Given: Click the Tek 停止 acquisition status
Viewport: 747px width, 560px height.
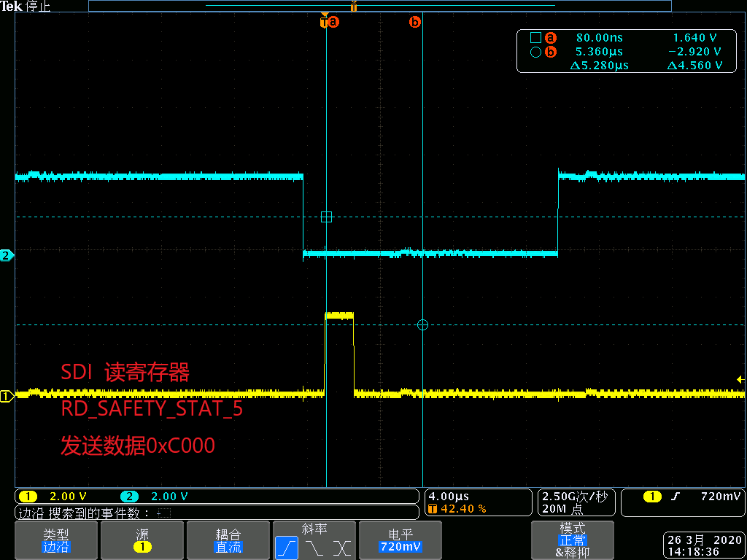Looking at the screenshot, I should [26, 6].
